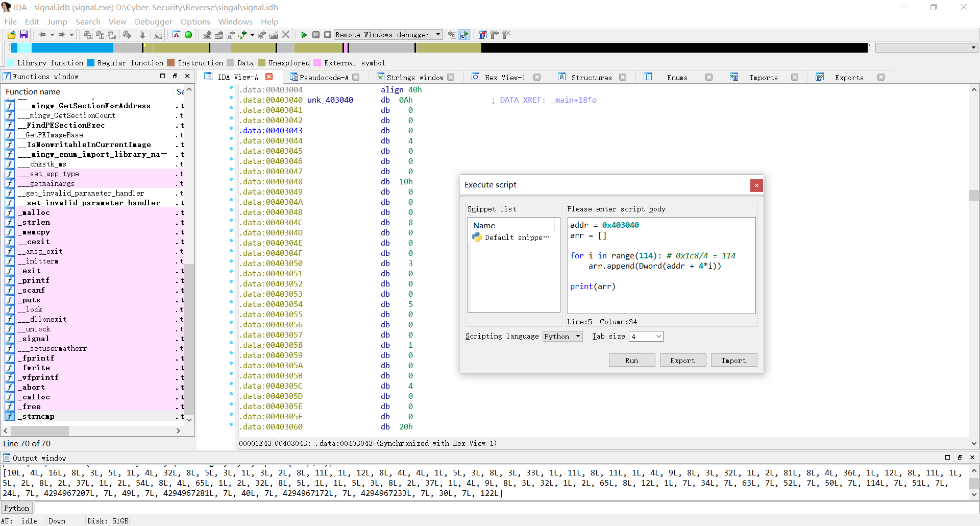Click the green plus structure icon
The height and width of the screenshot is (526, 980).
pyautogui.click(x=242, y=35)
